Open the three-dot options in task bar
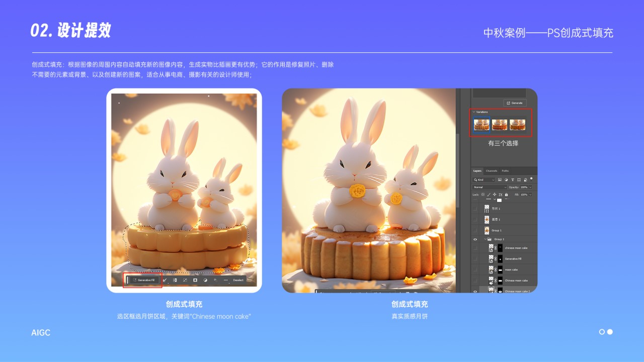644x362 pixels. tap(226, 280)
